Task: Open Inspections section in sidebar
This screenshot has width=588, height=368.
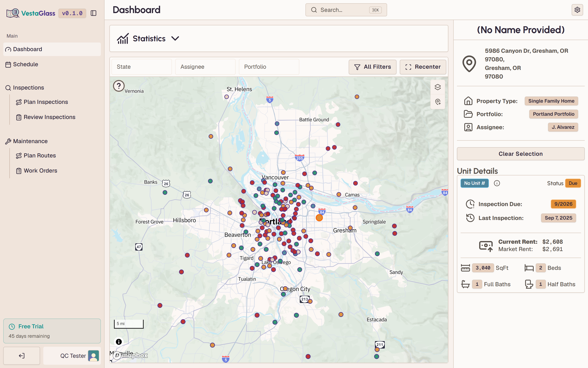Action: (52, 88)
